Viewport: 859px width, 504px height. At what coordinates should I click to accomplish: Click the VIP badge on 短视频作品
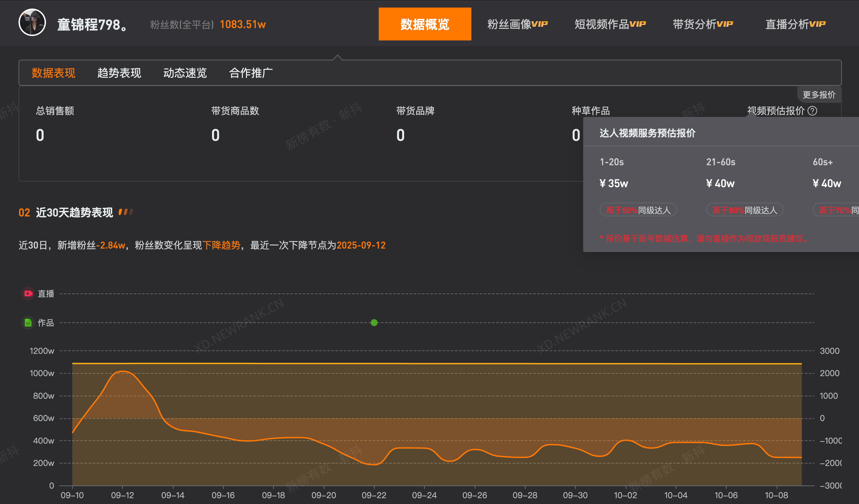pos(638,24)
